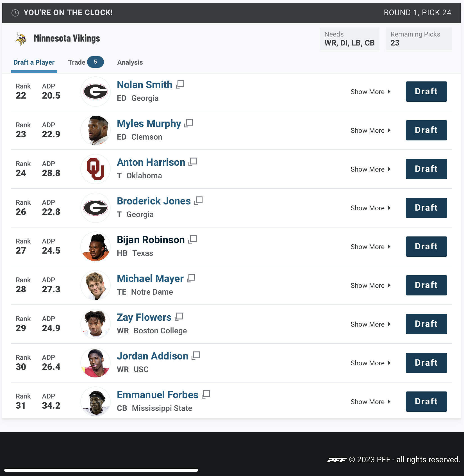Draft Zay Flowers from Boston College
Viewport: 464px width, 476px height.
426,324
